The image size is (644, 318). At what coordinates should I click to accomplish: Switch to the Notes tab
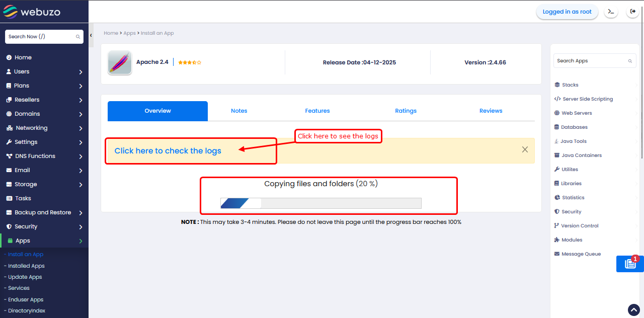coord(239,111)
